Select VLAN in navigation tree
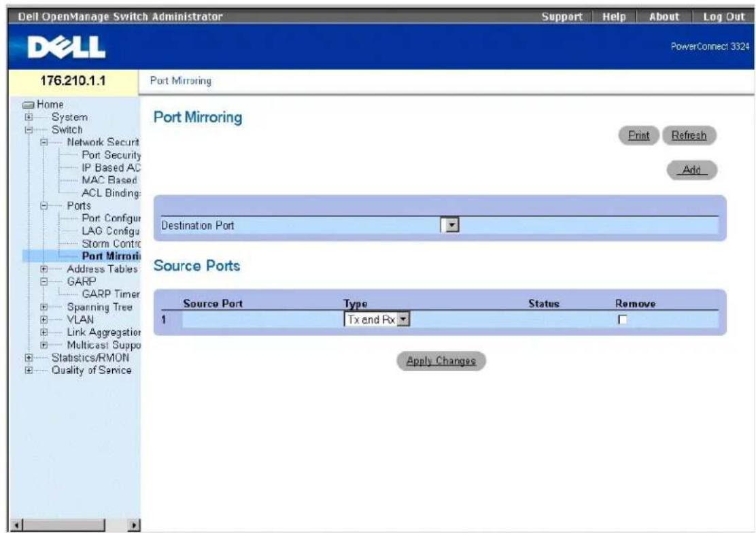 [80, 320]
